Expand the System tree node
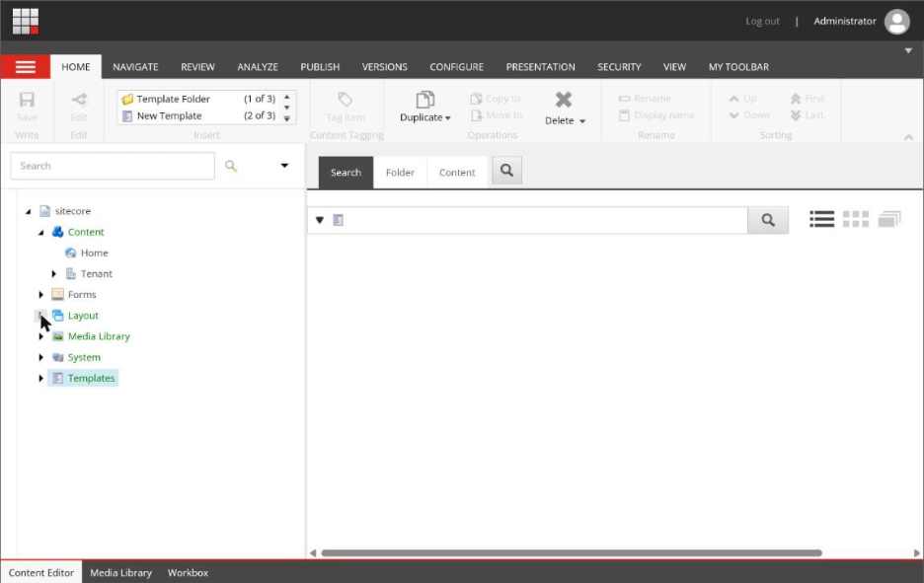This screenshot has height=583, width=924. click(x=41, y=357)
